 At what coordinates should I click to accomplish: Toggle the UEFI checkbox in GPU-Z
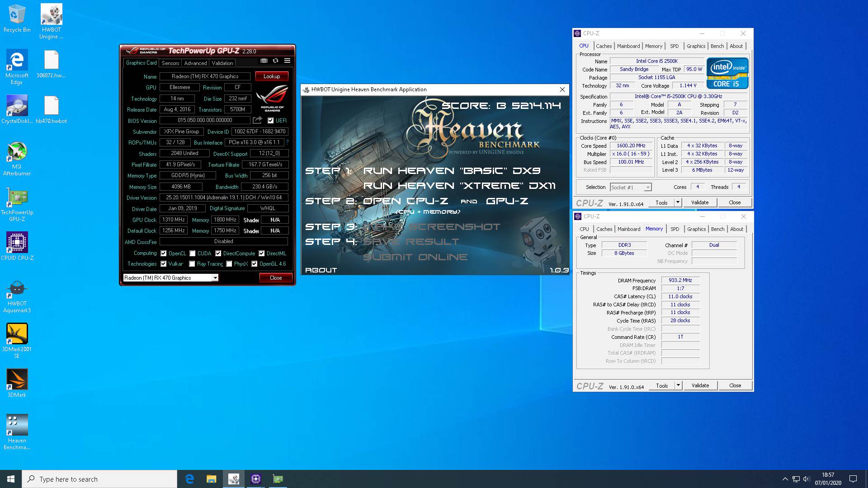tap(270, 121)
